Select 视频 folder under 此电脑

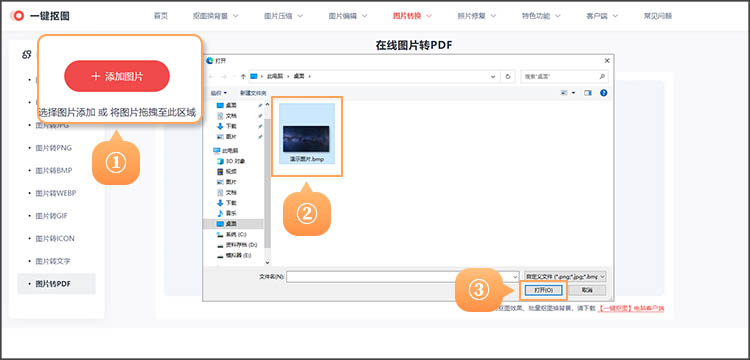pyautogui.click(x=227, y=171)
